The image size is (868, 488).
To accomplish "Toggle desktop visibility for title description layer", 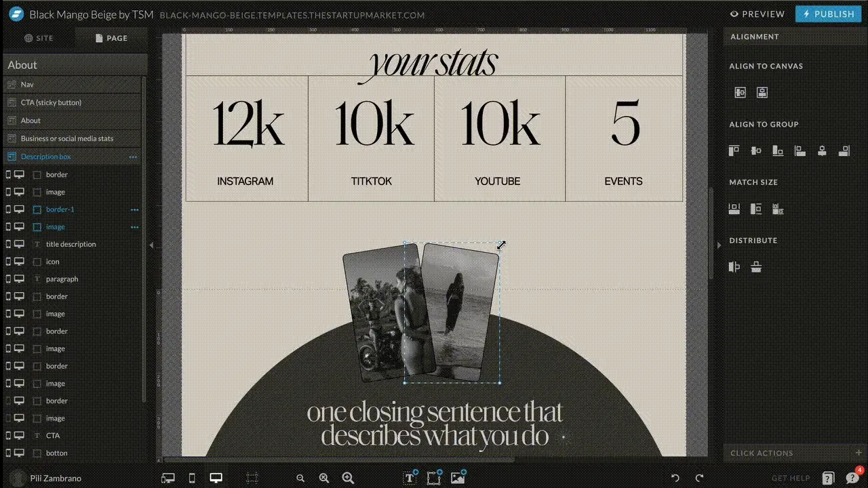I will pos(19,244).
